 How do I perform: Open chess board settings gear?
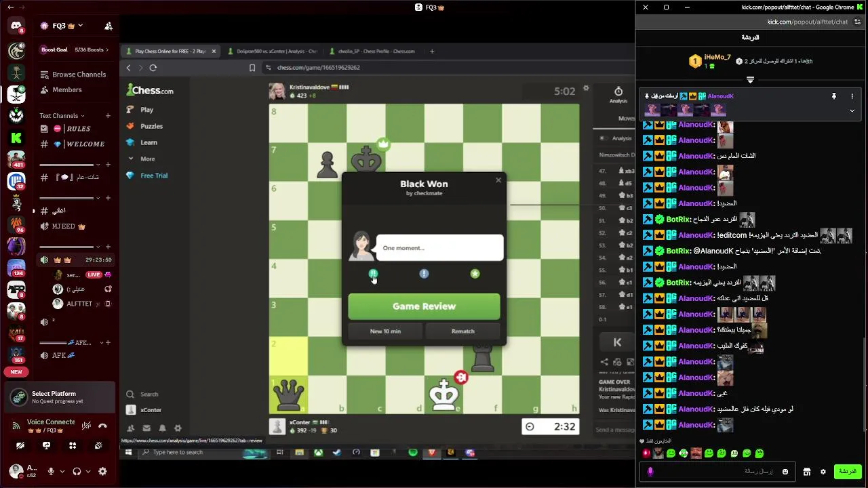tap(586, 88)
